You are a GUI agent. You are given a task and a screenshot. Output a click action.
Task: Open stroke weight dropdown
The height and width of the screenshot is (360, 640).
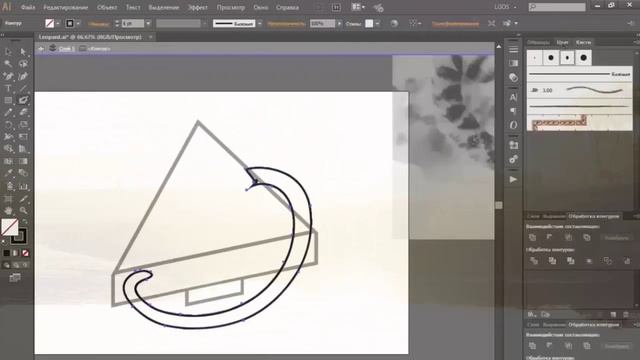(148, 24)
